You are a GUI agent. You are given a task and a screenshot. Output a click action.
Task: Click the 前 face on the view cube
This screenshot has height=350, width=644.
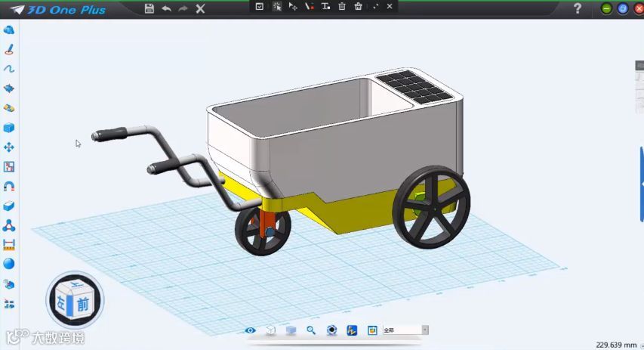point(83,305)
